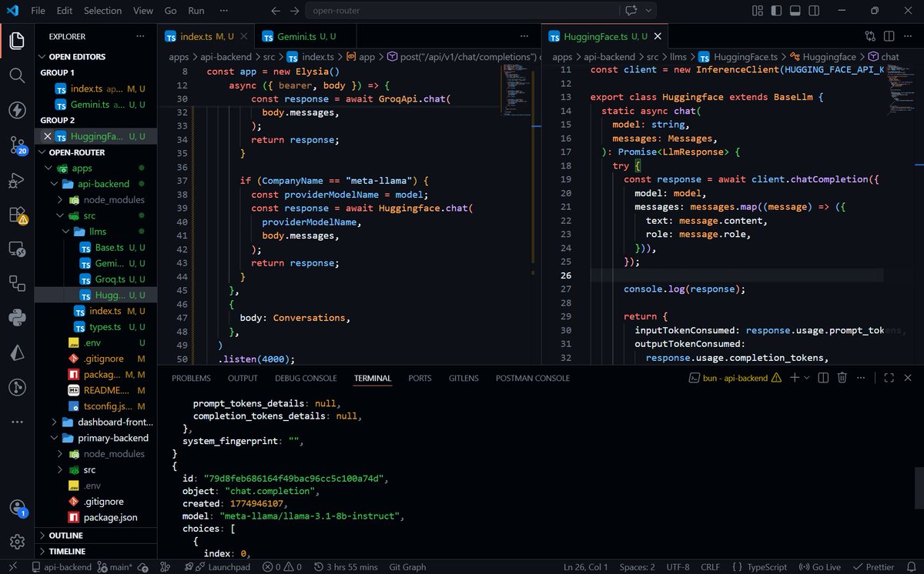Open Run and Debug view
This screenshot has width=924, height=574.
[17, 181]
